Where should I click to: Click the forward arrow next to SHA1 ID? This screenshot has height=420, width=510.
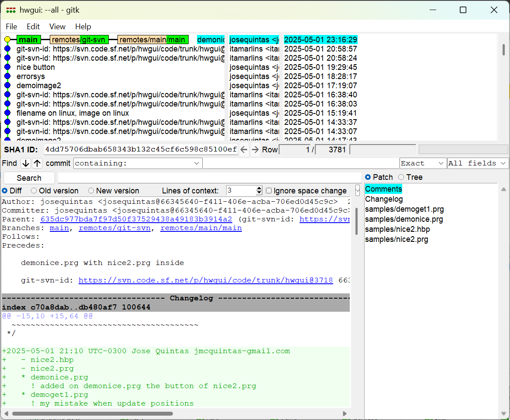[x=255, y=150]
